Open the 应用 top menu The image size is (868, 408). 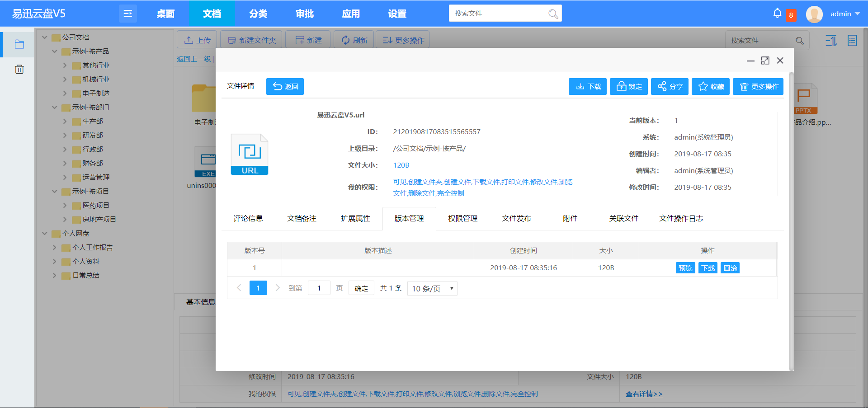click(x=351, y=14)
